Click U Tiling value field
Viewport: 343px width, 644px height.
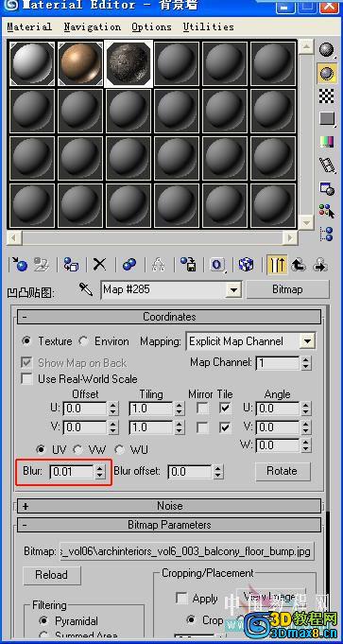[x=151, y=409]
